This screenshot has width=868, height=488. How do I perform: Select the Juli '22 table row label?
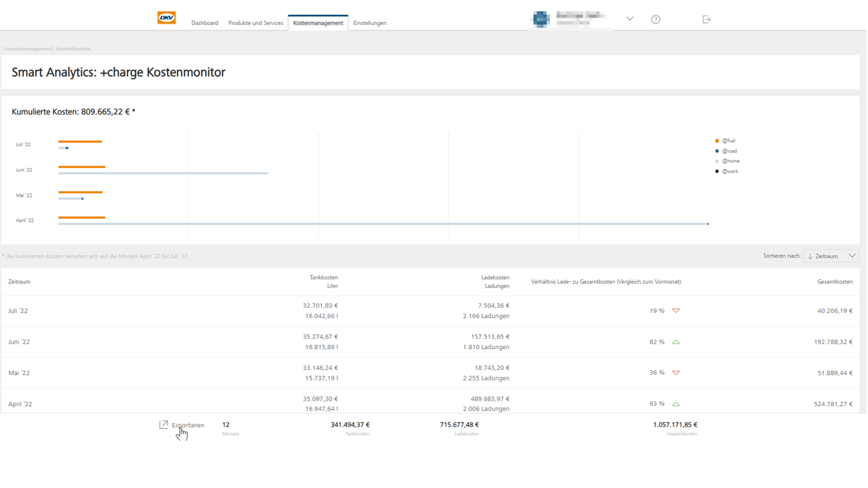[x=18, y=311]
